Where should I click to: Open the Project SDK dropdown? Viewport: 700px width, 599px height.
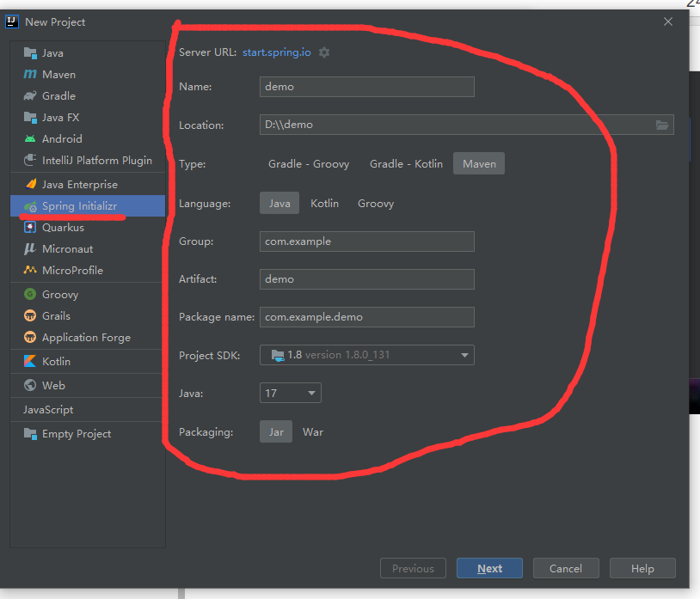[367, 355]
